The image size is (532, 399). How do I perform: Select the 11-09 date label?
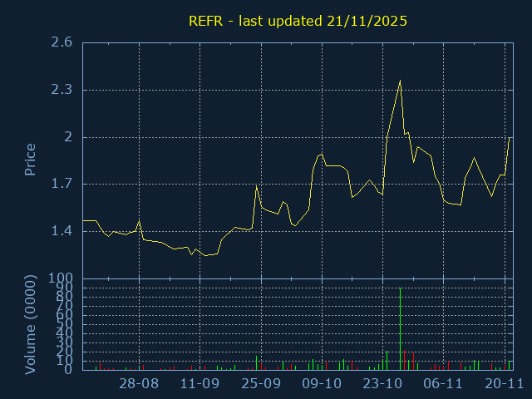pyautogui.click(x=199, y=384)
